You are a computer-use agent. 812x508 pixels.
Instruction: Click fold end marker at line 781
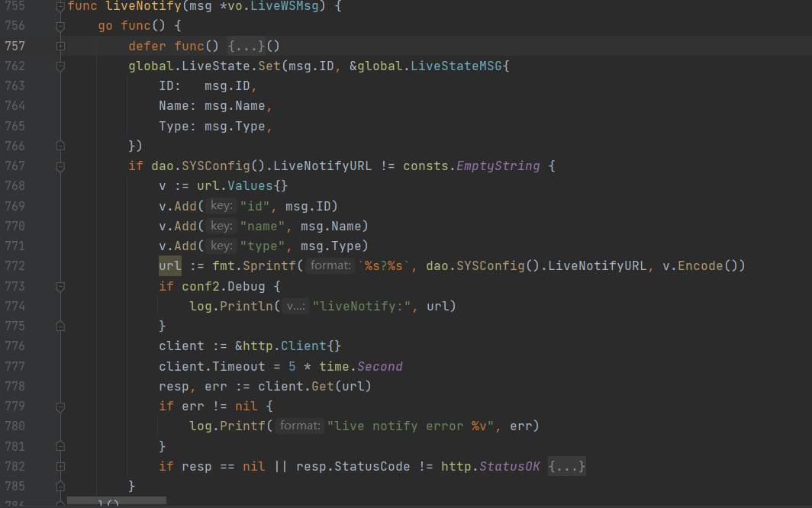(x=60, y=446)
